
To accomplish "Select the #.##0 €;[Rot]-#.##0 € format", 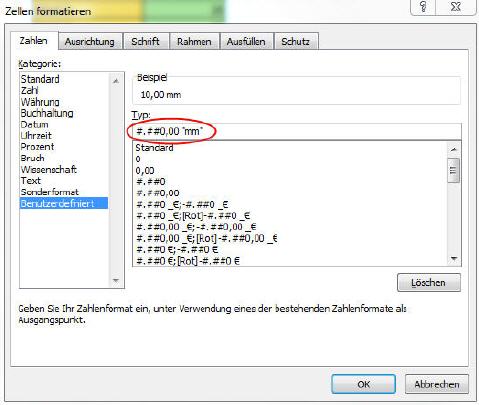I will click(x=188, y=261).
